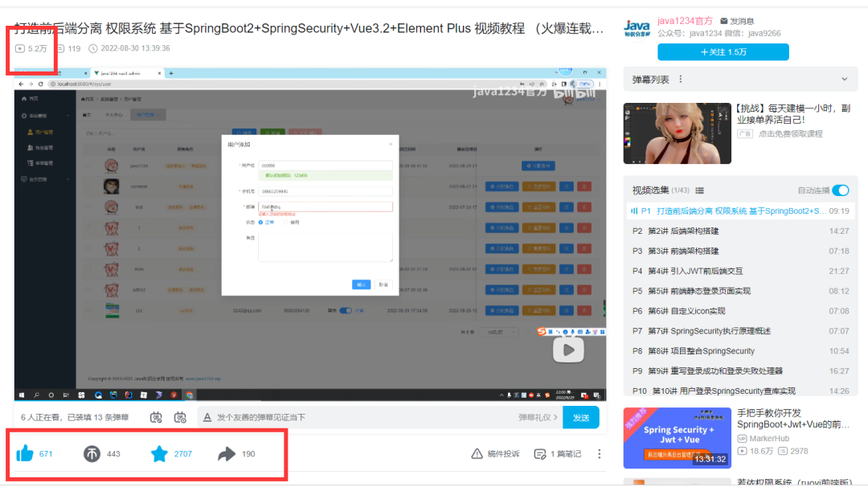The height and width of the screenshot is (487, 868).
Task: Toggle danmaku display icon below the player
Action: 156,417
